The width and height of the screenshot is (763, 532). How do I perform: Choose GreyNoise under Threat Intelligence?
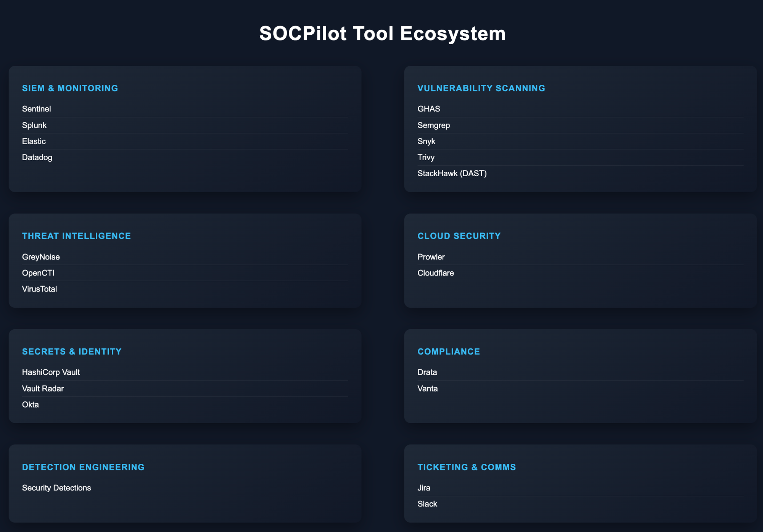pos(41,257)
